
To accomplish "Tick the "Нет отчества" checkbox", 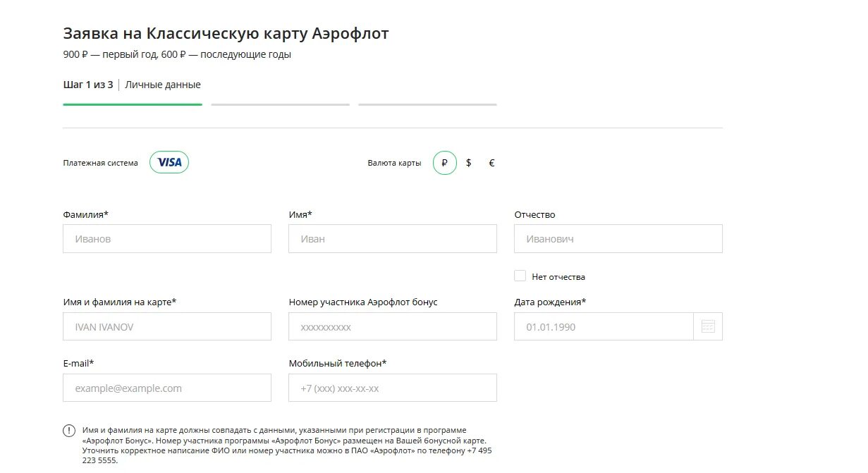I will [520, 276].
